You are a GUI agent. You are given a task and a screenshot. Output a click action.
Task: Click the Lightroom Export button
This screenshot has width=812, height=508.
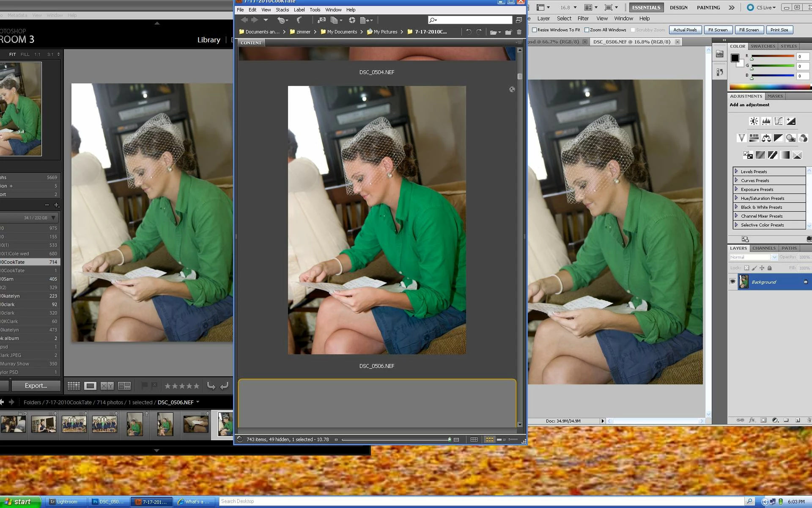tap(36, 386)
